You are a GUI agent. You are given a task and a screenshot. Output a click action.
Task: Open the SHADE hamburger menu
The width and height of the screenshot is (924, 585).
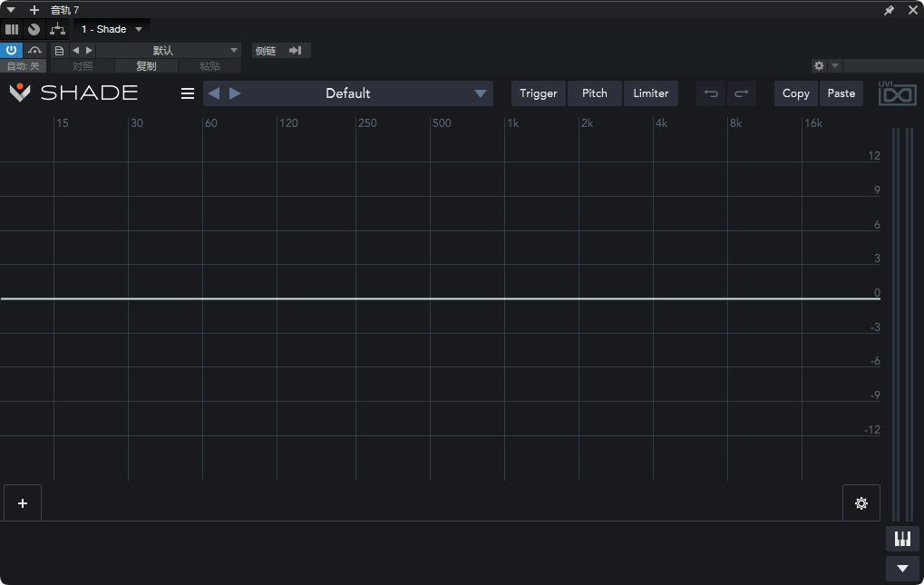[188, 93]
